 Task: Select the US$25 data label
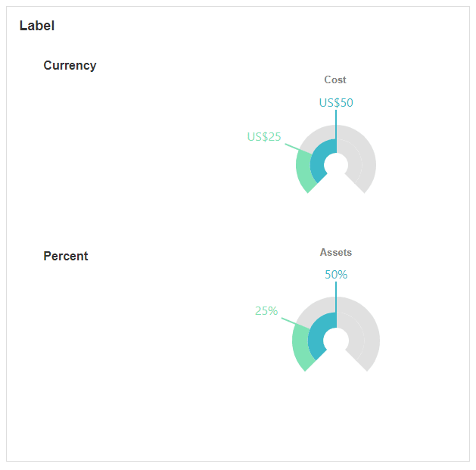click(x=264, y=137)
